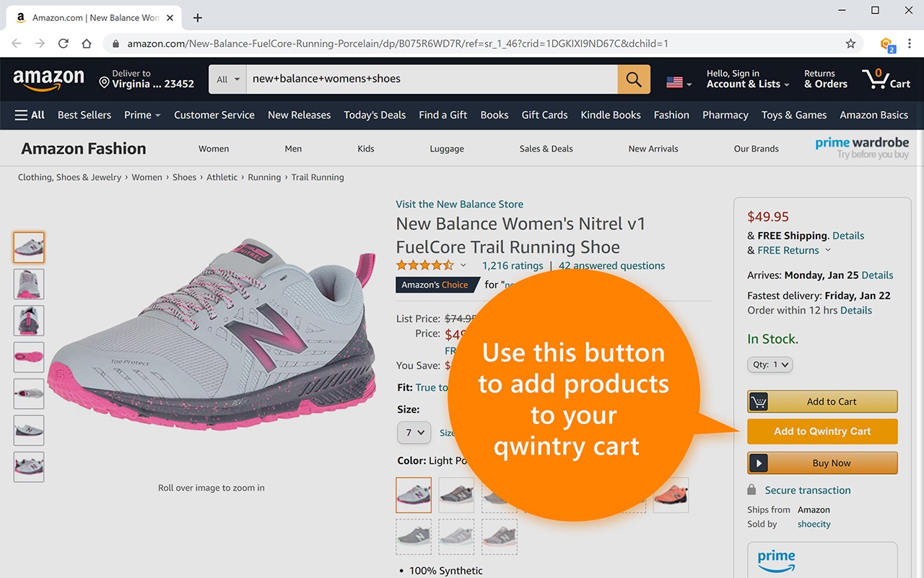Image resolution: width=924 pixels, height=578 pixels.
Task: Click in the search text field
Action: 432,79
